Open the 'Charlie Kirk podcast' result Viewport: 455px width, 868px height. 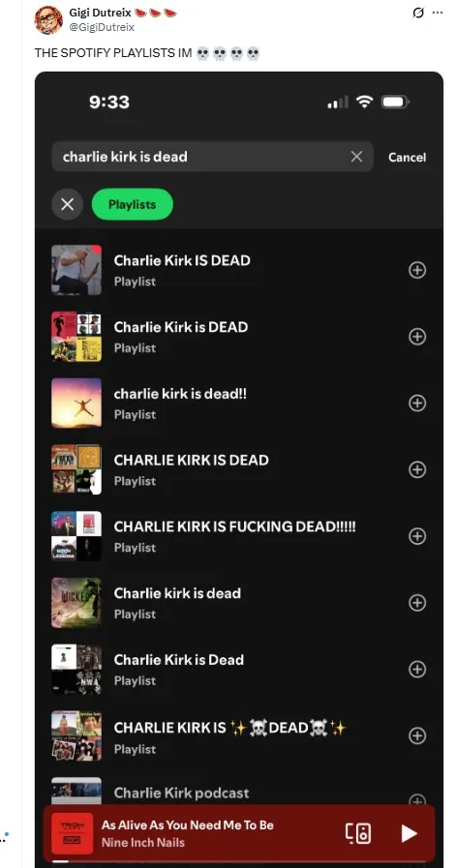[238, 793]
